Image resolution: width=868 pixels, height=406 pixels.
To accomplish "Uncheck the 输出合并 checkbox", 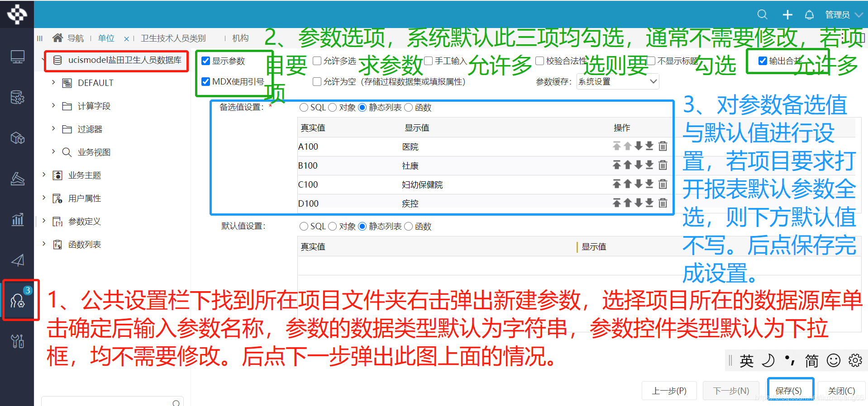I will click(763, 61).
